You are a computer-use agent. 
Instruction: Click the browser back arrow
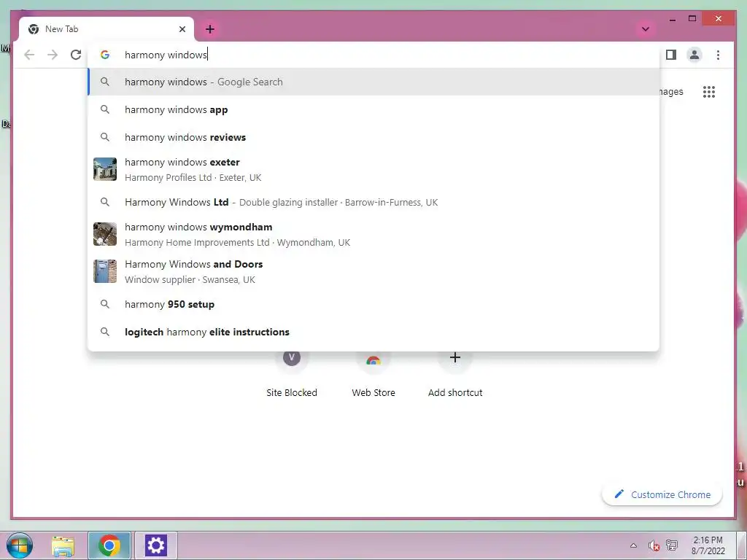click(29, 55)
